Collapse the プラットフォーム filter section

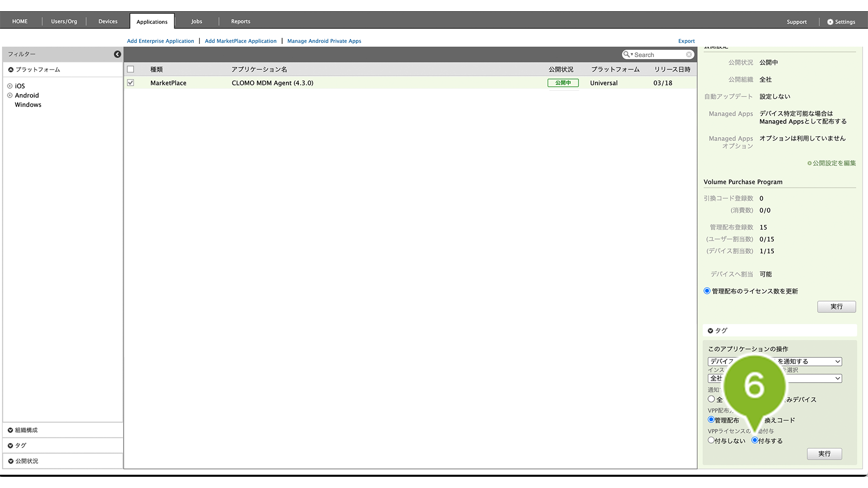tap(11, 70)
